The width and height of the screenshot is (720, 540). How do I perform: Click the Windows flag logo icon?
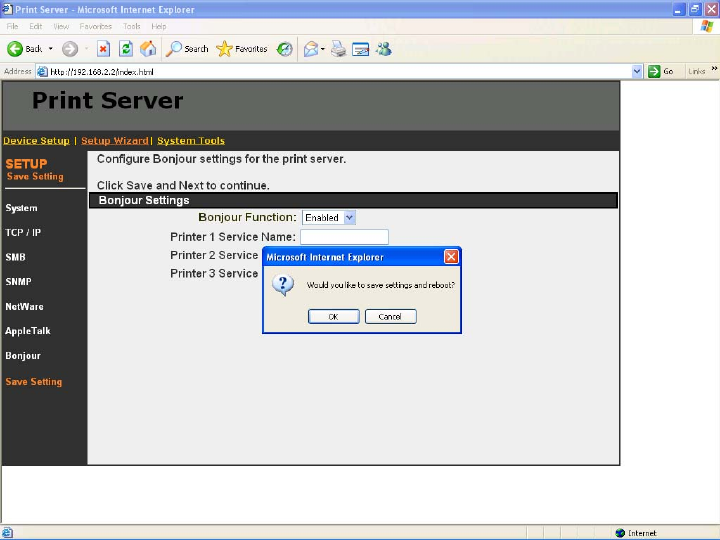point(707,26)
